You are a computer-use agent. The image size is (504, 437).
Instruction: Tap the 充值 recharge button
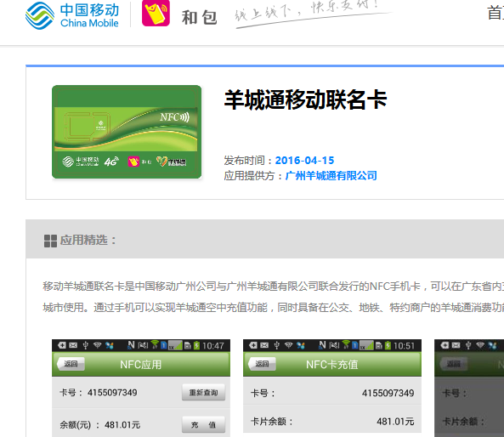203,425
